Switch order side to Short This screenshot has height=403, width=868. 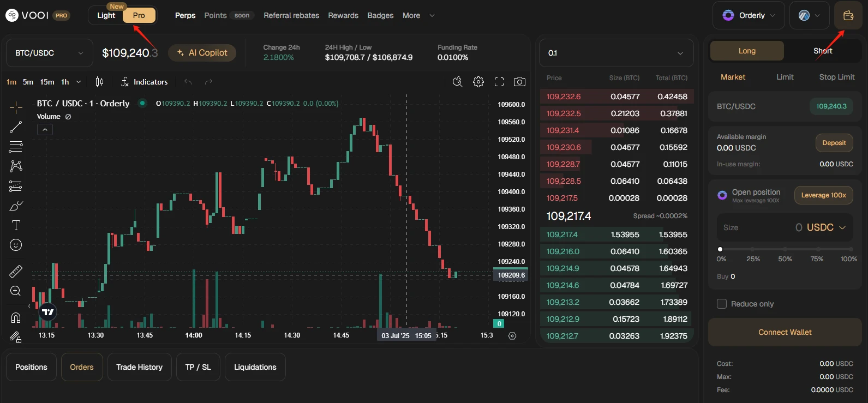[823, 51]
